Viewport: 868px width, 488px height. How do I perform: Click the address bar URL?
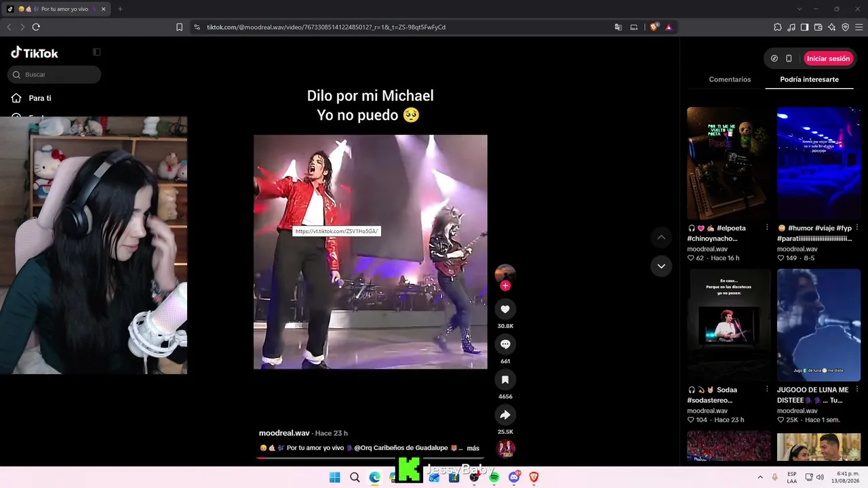click(x=325, y=27)
